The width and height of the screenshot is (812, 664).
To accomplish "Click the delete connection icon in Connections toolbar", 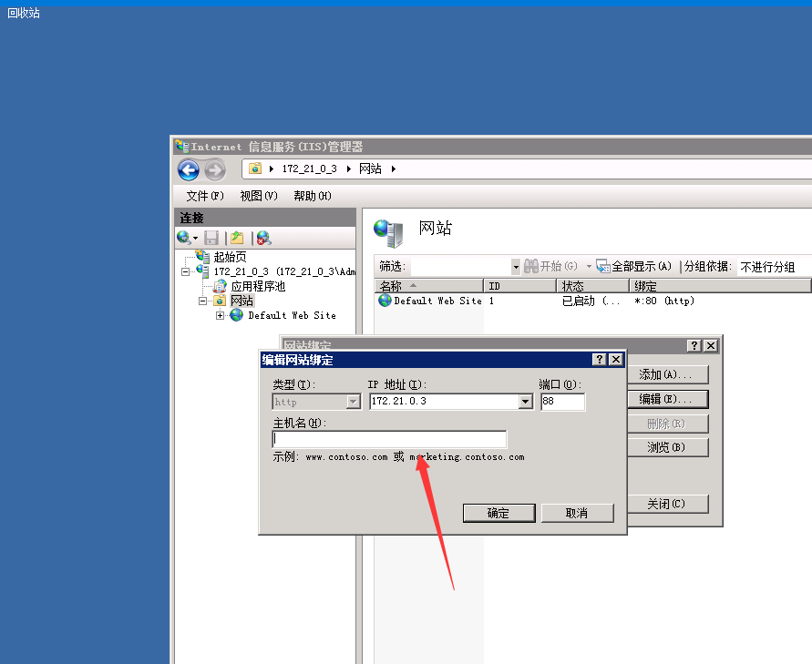I will [264, 238].
